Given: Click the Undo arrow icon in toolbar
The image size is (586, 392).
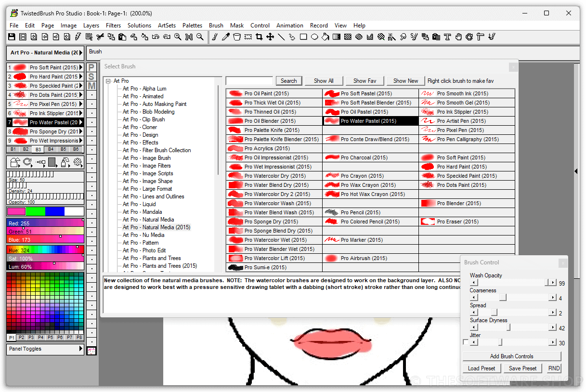Looking at the screenshot, I should (156, 37).
